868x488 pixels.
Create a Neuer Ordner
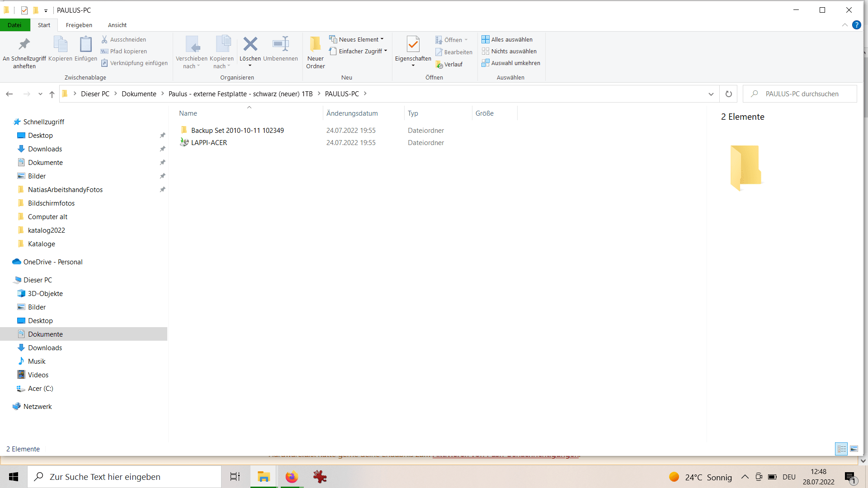pos(315,52)
